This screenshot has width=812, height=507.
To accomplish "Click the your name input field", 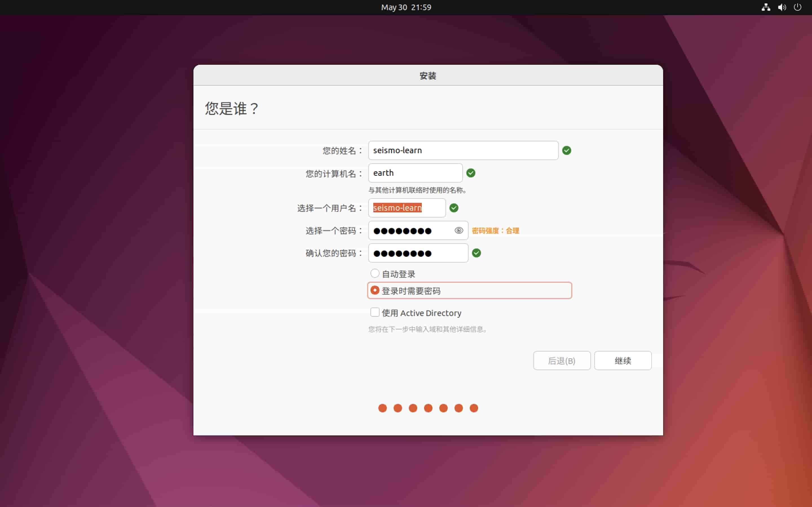I will [x=463, y=150].
